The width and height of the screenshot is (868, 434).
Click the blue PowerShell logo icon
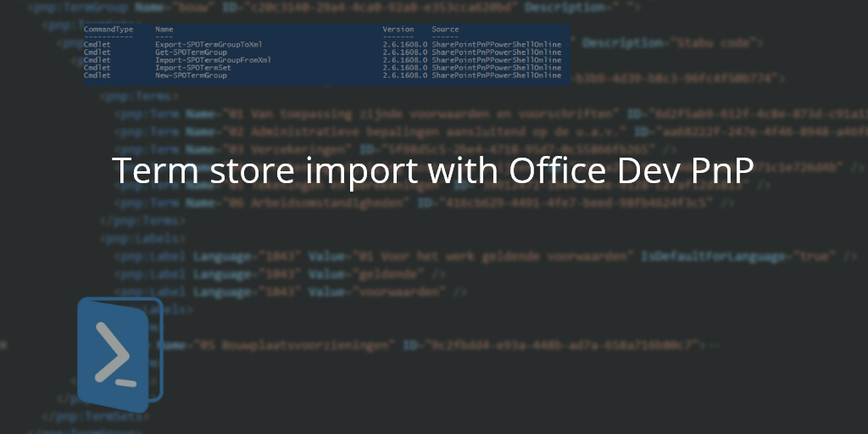[x=120, y=354]
